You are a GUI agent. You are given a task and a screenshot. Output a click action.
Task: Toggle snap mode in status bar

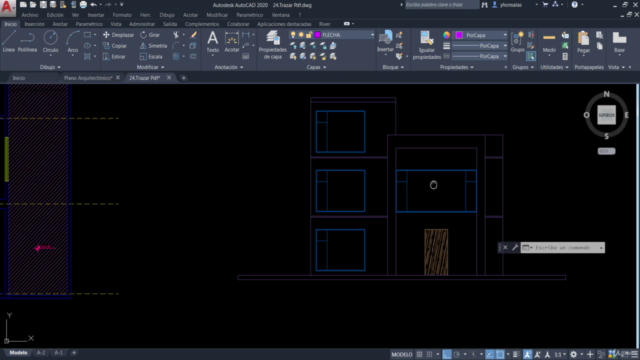pyautogui.click(x=429, y=354)
